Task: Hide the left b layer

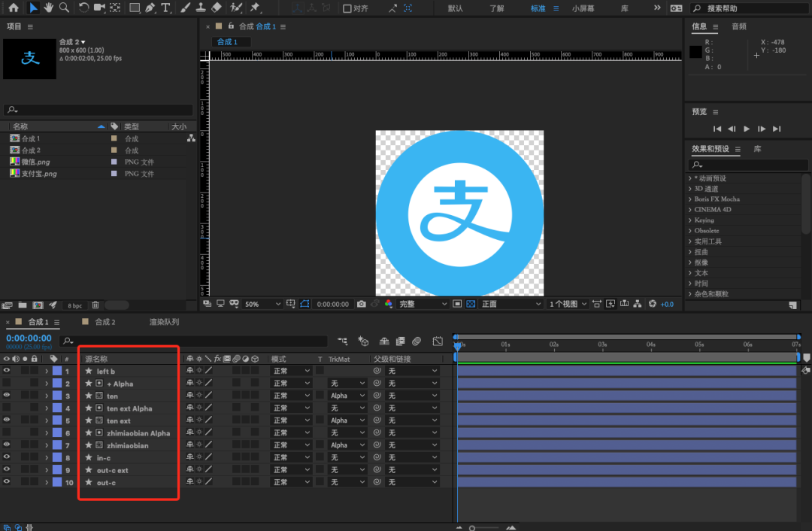Action: pyautogui.click(x=7, y=370)
